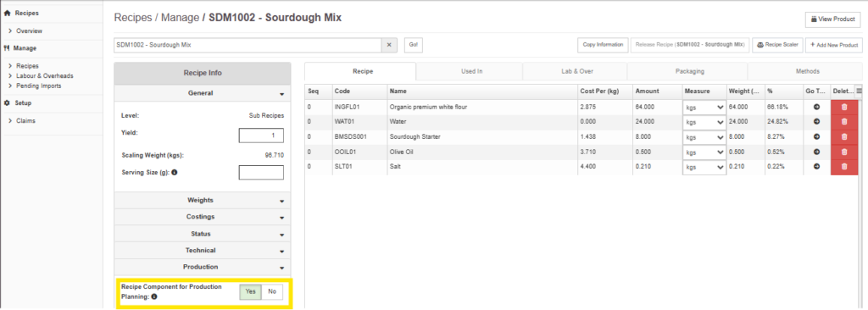The width and height of the screenshot is (868, 310).
Task: Click Serving Size info icon
Action: [x=175, y=173]
